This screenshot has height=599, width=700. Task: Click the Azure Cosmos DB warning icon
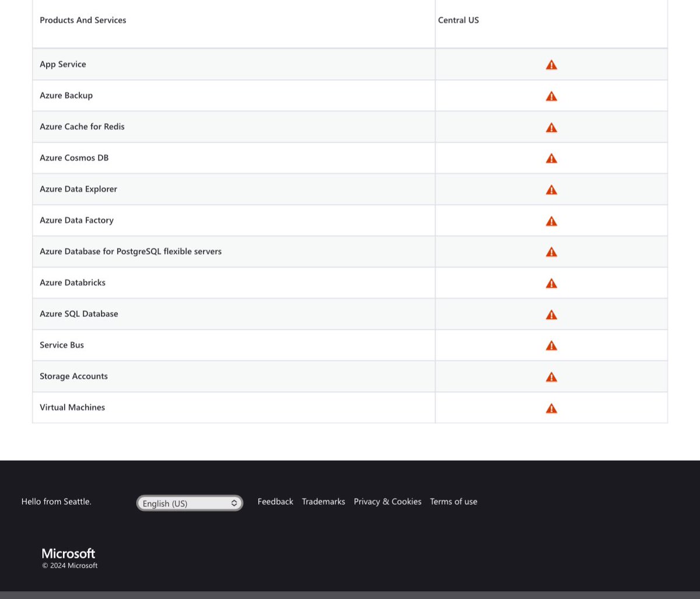[551, 158]
